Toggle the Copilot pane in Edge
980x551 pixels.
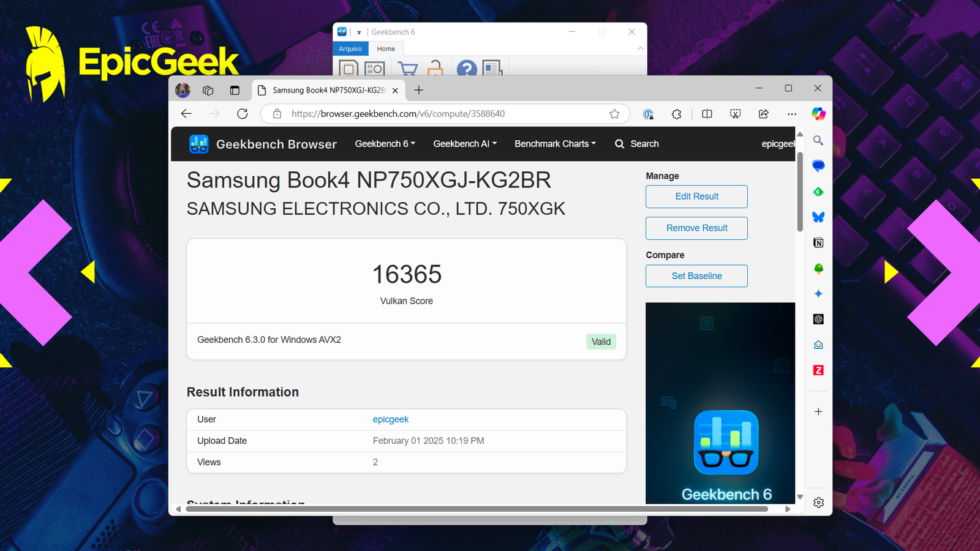pyautogui.click(x=818, y=114)
